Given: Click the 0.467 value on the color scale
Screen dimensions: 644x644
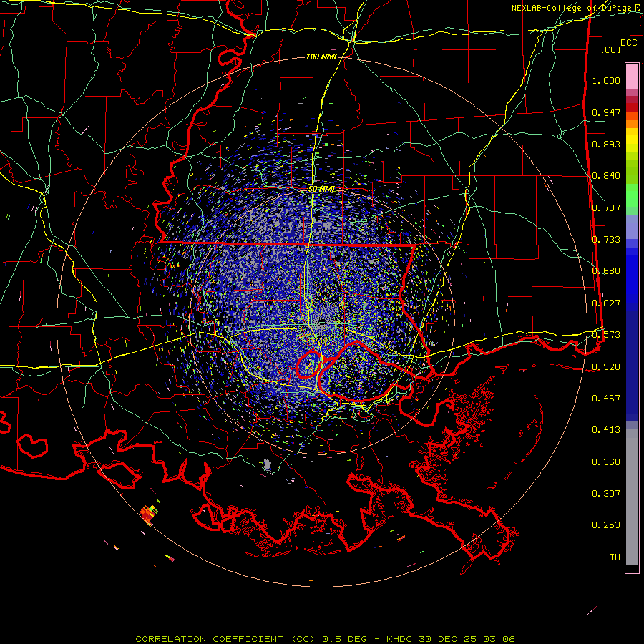Looking at the screenshot, I should coord(606,399).
